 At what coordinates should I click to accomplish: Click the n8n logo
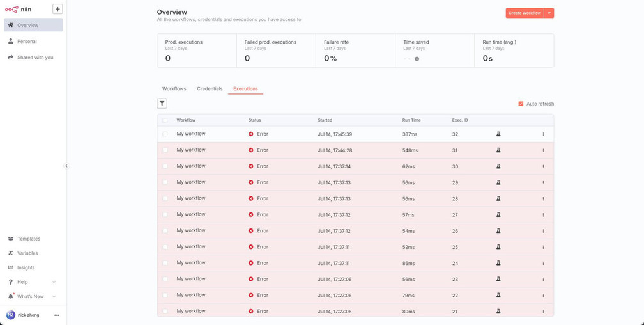[x=18, y=9]
